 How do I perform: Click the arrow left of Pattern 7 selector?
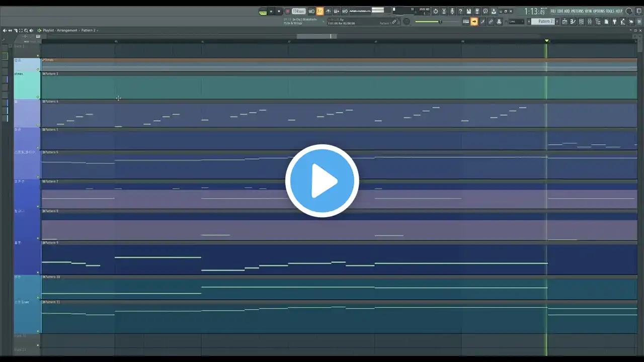tap(528, 21)
